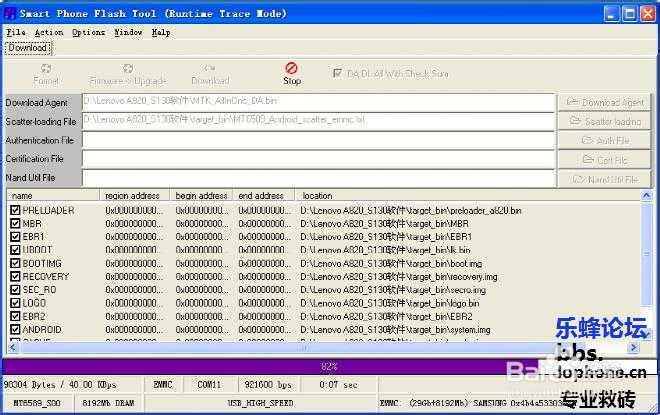Image resolution: width=660 pixels, height=415 pixels.
Task: Click the Authentication File field
Action: coord(318,140)
